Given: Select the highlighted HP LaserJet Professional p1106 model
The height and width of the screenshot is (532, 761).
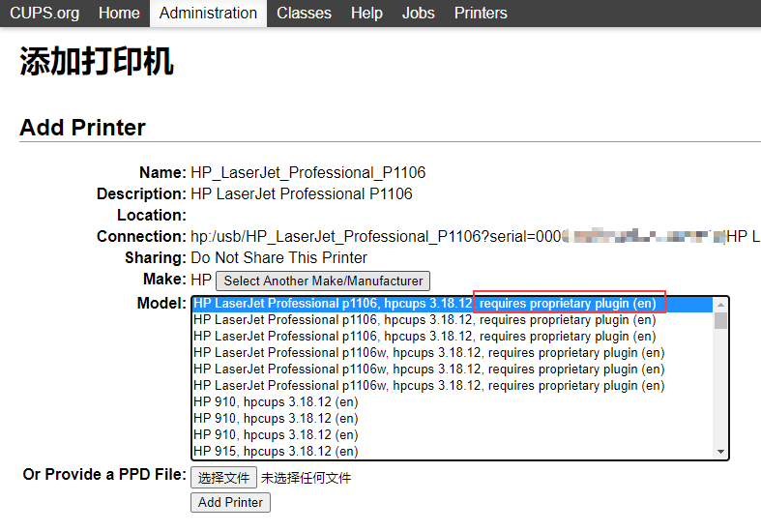Looking at the screenshot, I should [453, 304].
